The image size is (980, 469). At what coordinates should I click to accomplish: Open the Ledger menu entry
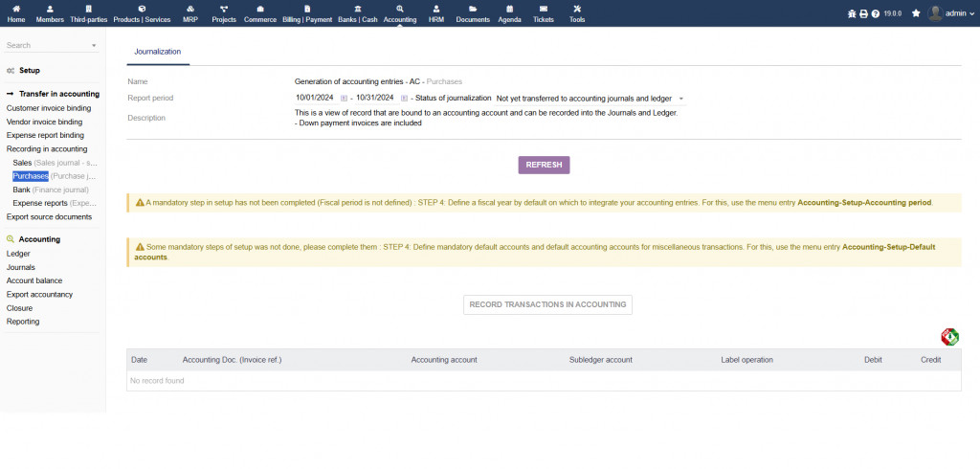(x=18, y=254)
